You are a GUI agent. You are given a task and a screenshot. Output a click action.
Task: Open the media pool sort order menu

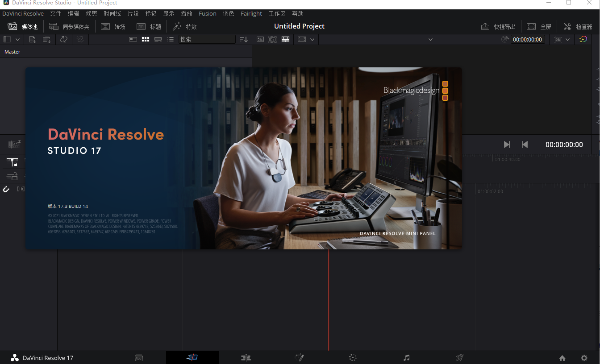click(243, 39)
